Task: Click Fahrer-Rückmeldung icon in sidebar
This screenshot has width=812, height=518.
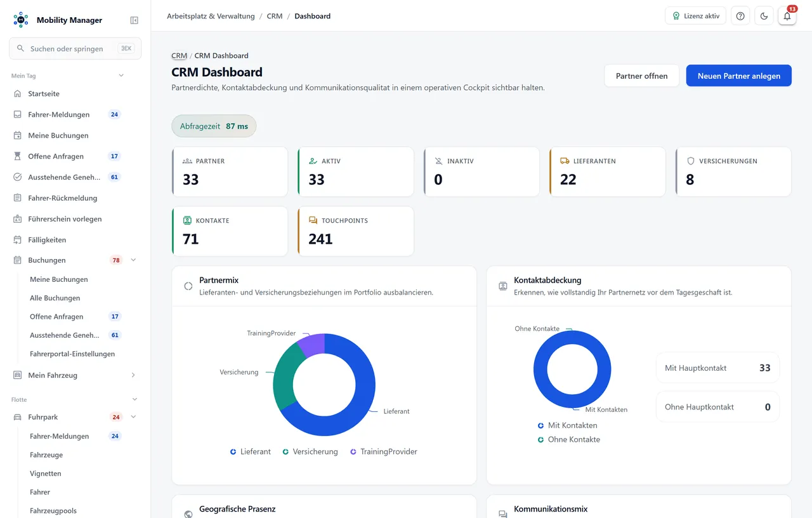Action: pos(18,198)
